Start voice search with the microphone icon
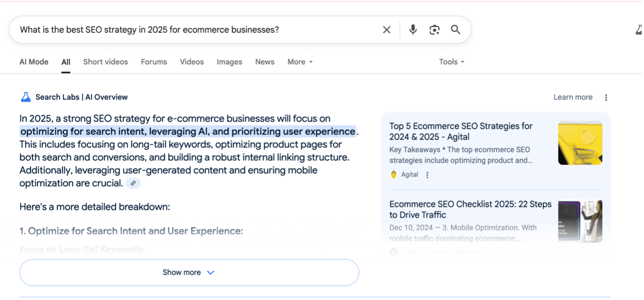The height and width of the screenshot is (300, 644). tap(413, 30)
